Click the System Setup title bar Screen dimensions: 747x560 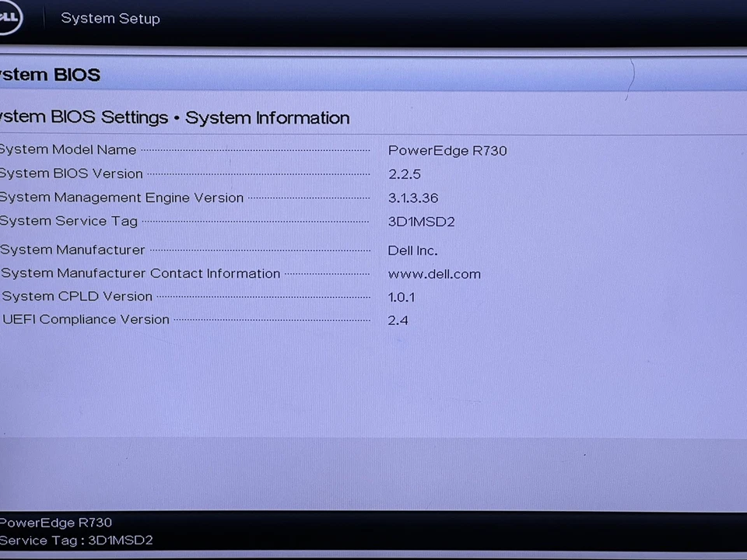(110, 18)
